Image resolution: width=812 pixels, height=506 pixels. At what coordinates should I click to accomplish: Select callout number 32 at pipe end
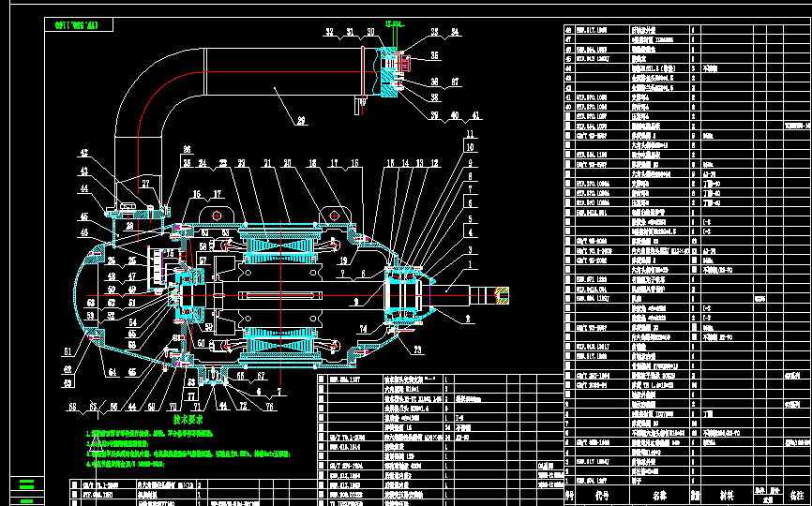coord(329,33)
